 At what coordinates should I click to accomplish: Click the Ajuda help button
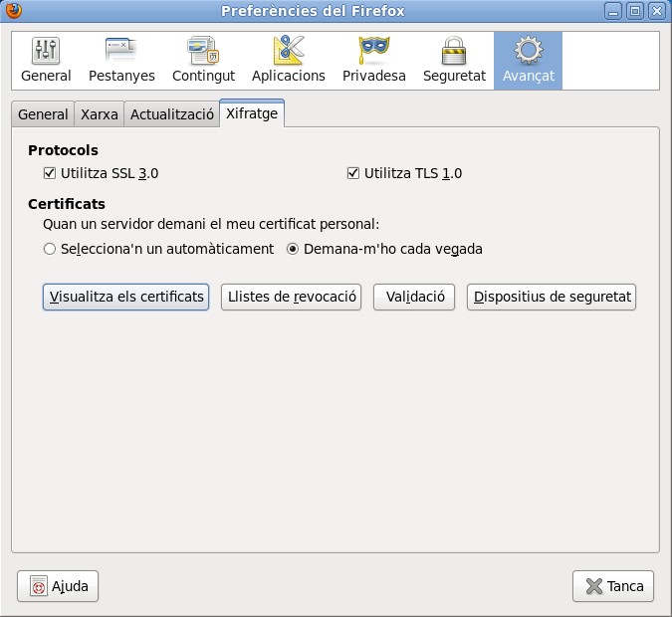click(x=58, y=586)
